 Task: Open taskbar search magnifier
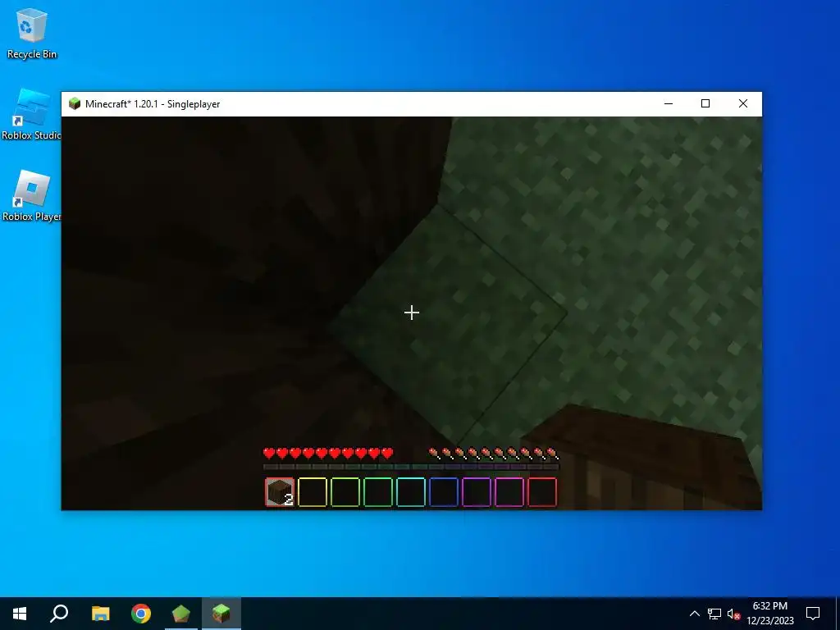[x=59, y=614]
